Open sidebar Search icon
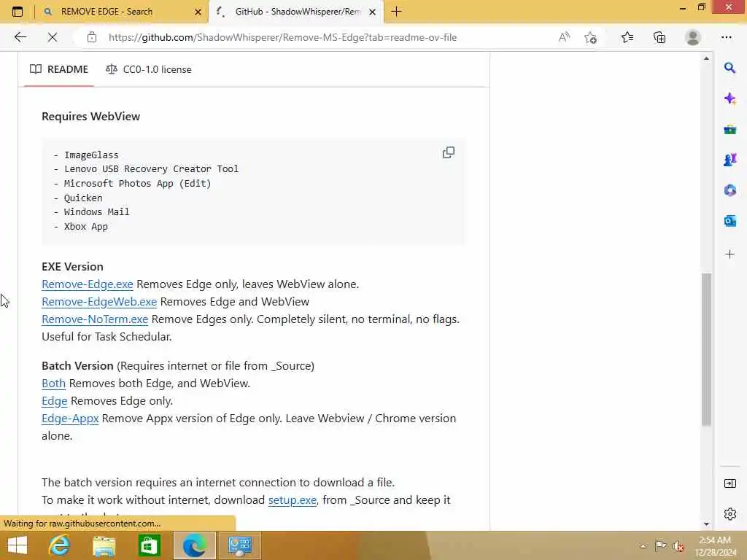 [729, 68]
